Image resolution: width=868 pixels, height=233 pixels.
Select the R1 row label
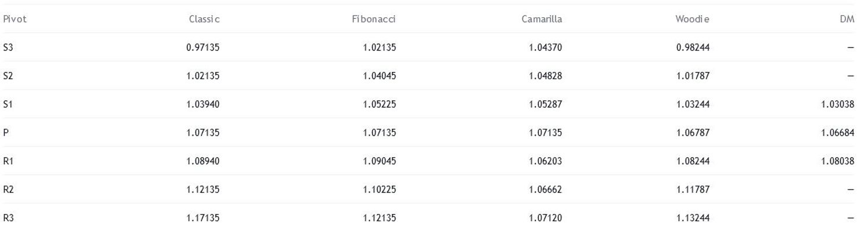8,161
